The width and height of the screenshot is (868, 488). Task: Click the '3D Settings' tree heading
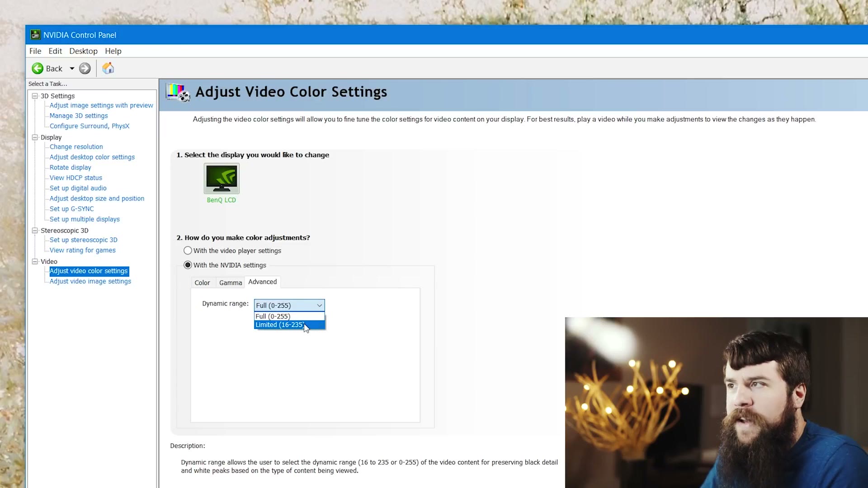pos(58,96)
